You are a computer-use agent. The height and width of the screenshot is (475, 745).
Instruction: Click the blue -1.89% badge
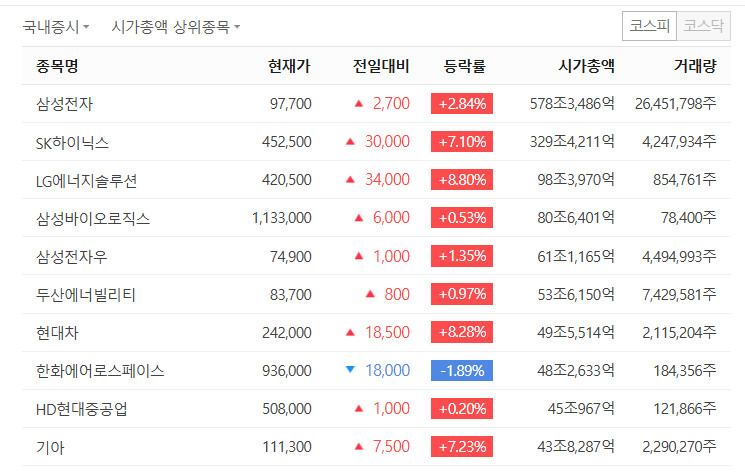[x=462, y=370]
